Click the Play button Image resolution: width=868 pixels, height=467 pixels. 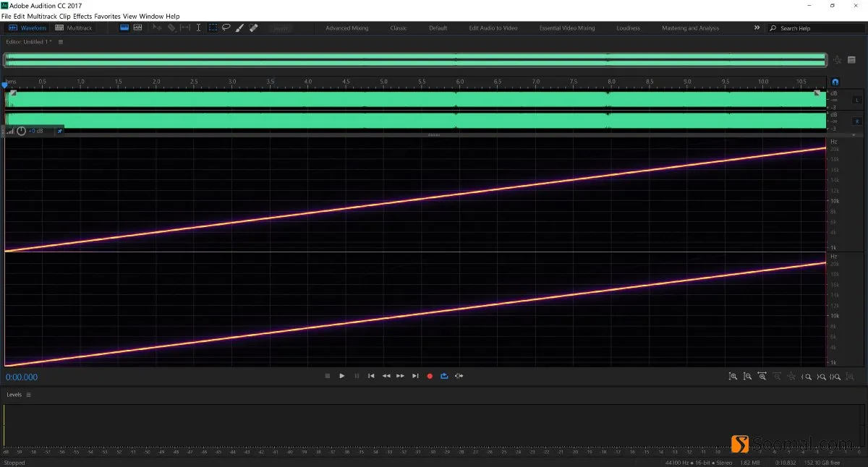(x=342, y=376)
